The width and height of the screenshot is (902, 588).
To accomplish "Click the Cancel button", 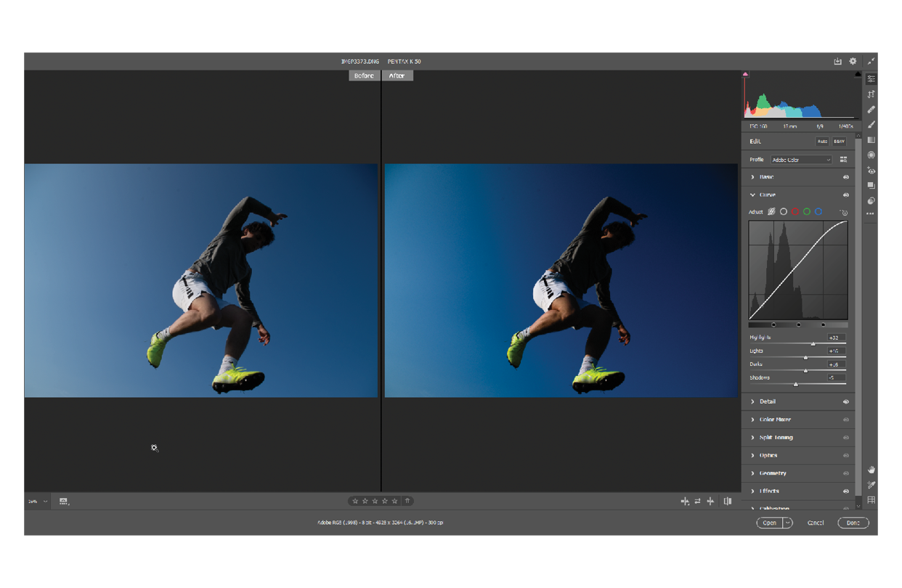I will 816,523.
